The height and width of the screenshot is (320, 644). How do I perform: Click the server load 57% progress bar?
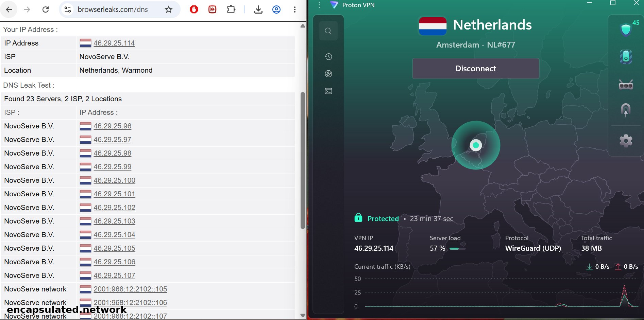457,249
